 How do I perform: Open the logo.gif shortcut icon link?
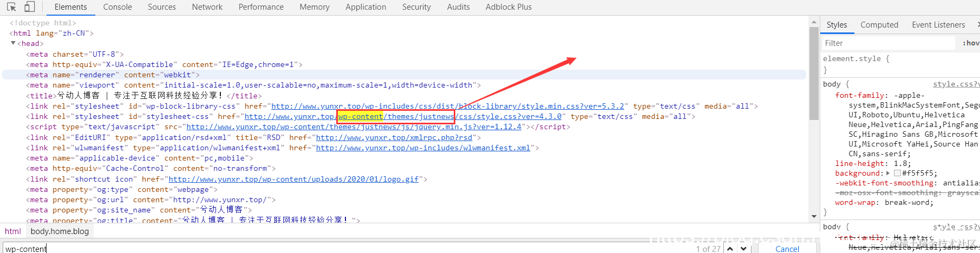[x=293, y=179]
